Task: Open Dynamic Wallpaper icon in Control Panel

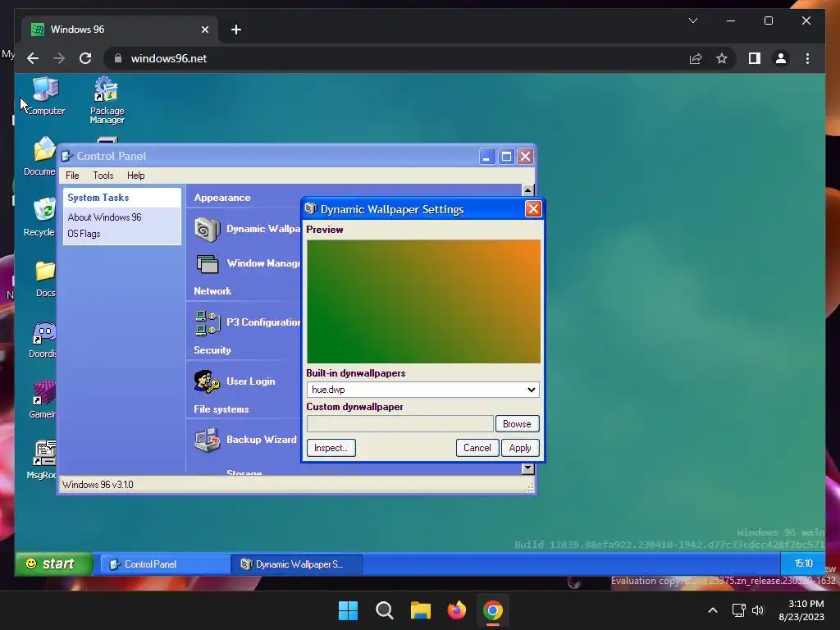Action: click(x=207, y=230)
